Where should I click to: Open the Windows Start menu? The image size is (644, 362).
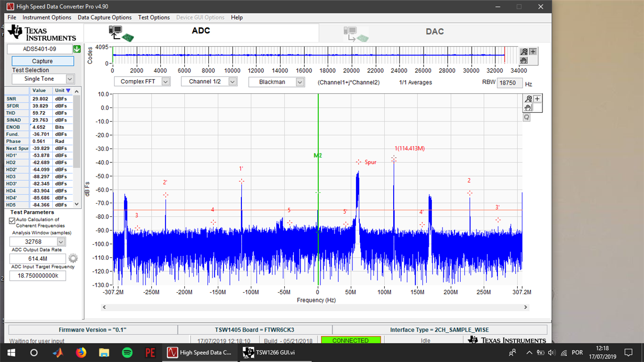pos(11,353)
